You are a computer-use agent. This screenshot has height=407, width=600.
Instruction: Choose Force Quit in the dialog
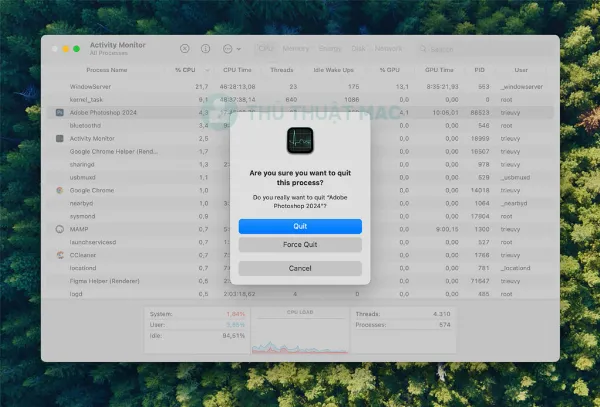click(x=300, y=244)
